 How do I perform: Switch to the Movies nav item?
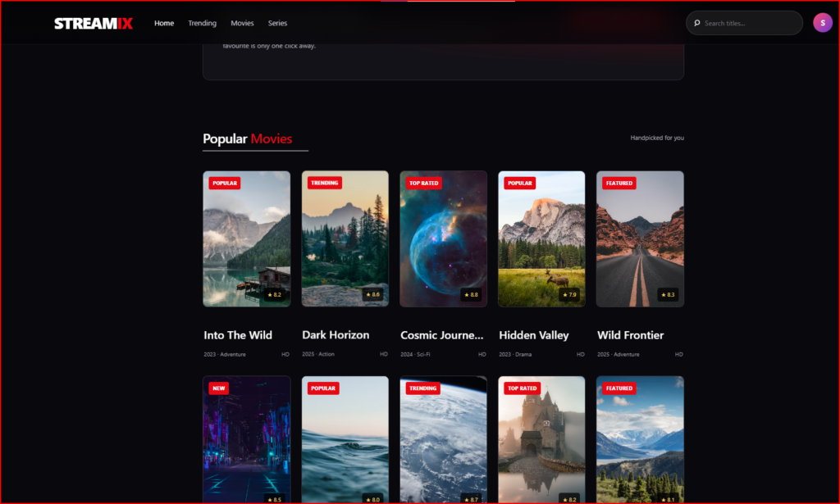point(242,23)
